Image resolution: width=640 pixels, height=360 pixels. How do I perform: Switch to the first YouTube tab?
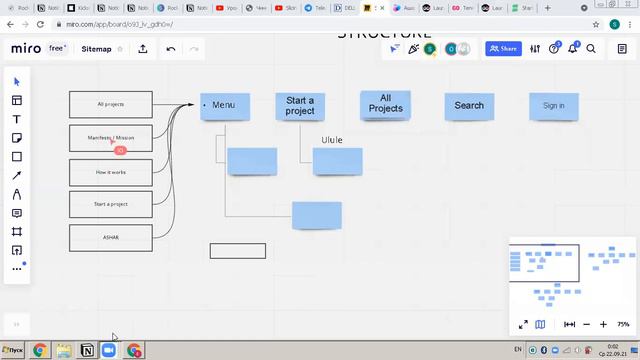click(227, 8)
